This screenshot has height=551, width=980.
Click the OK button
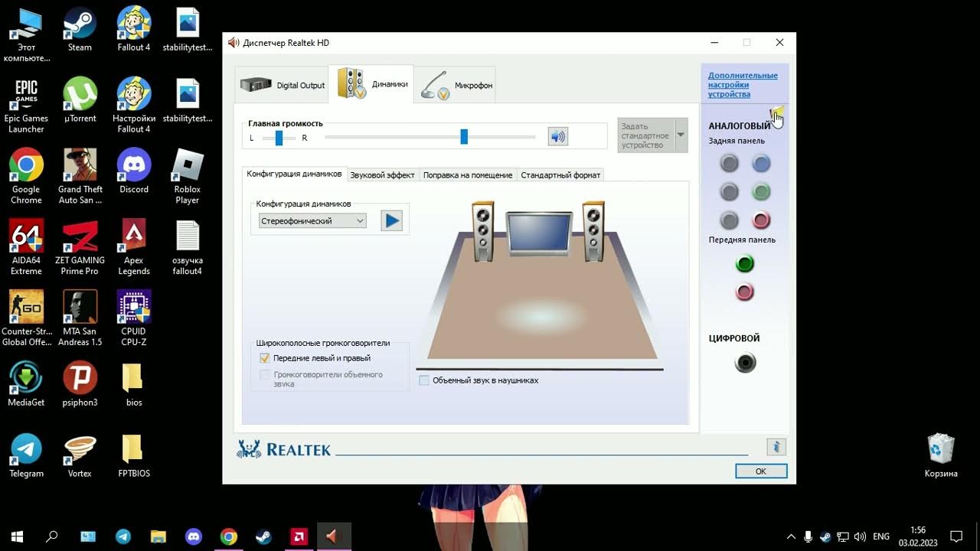coord(761,471)
